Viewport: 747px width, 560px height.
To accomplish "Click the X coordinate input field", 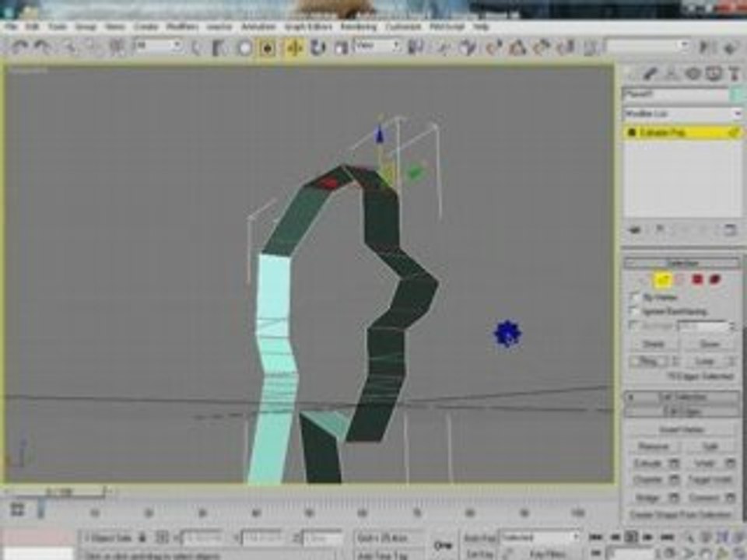I will (x=202, y=538).
